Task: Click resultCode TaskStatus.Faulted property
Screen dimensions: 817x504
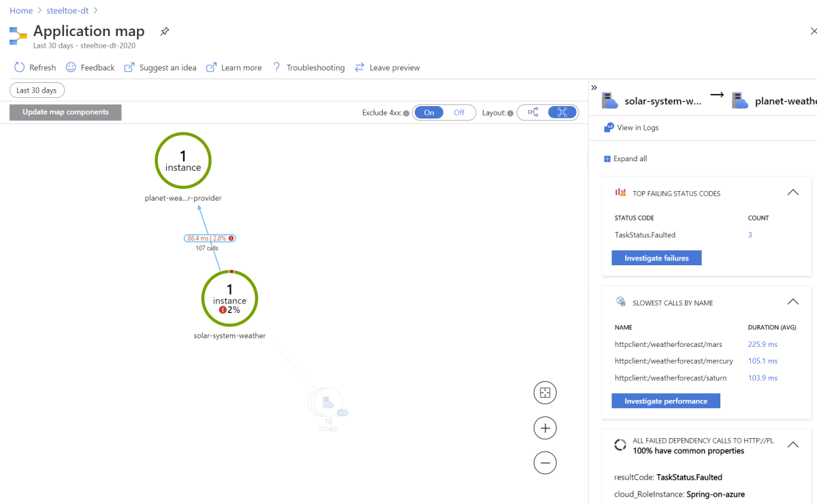Action: point(668,477)
